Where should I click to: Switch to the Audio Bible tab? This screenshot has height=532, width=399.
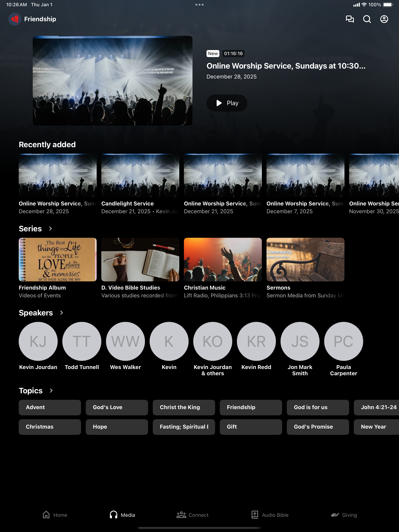point(270,515)
